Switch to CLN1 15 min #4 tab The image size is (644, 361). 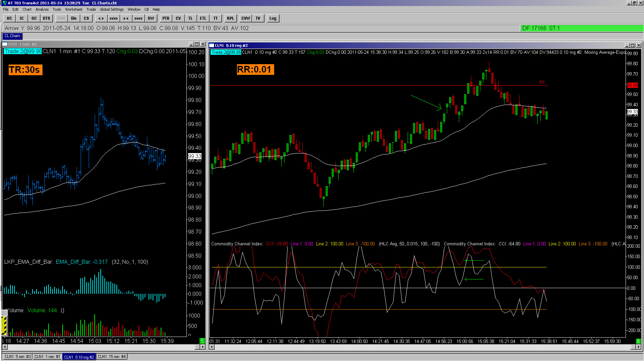point(112,357)
